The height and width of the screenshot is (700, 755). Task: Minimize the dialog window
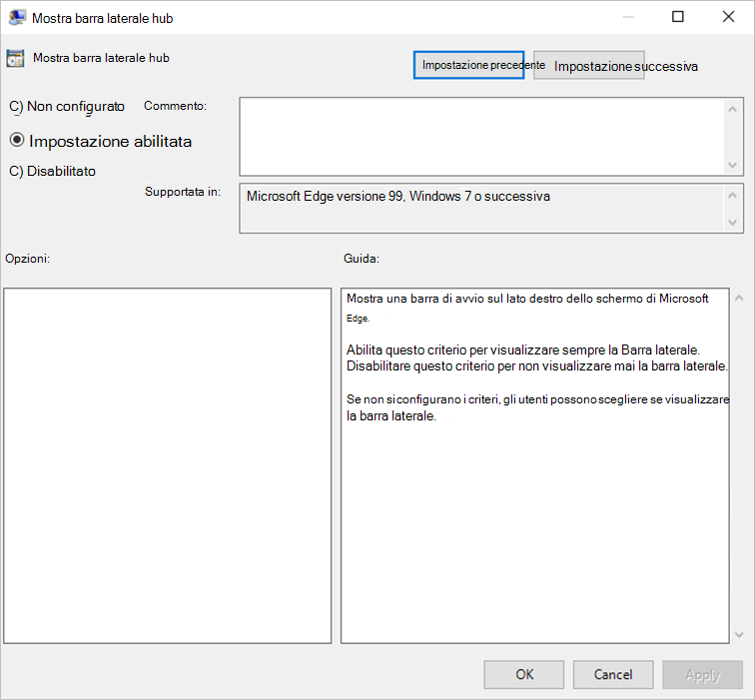[628, 17]
